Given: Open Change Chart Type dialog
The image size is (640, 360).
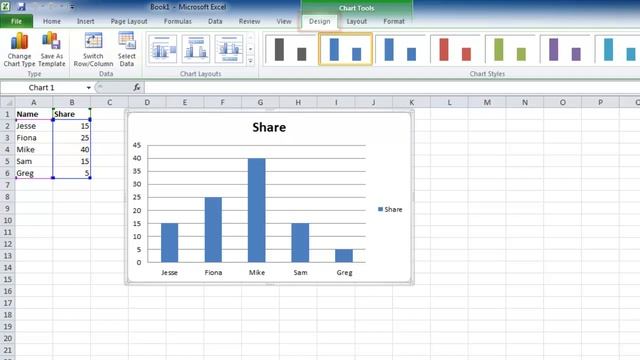Looking at the screenshot, I should [x=19, y=49].
